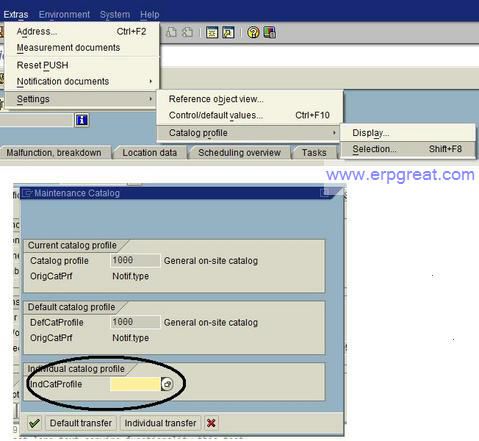Switch to Malfunction, breakdown tab
Screen dimensions: 479x441
pyautogui.click(x=54, y=153)
